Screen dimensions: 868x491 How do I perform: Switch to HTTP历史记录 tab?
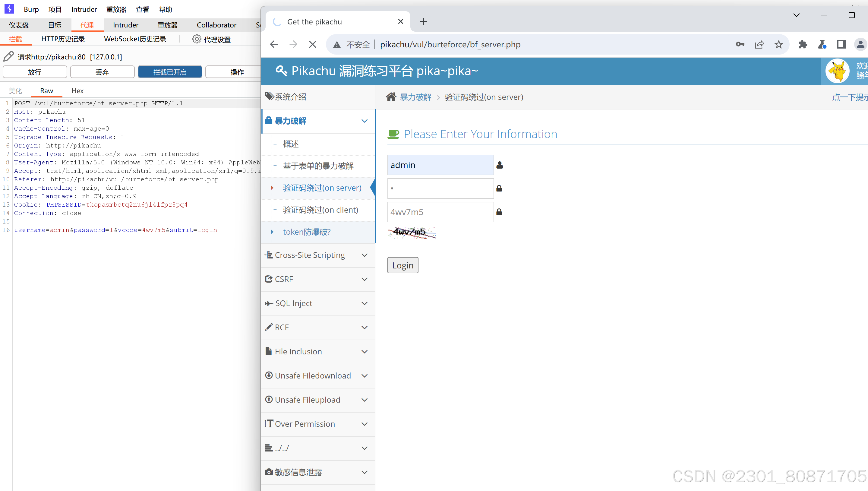tap(63, 39)
